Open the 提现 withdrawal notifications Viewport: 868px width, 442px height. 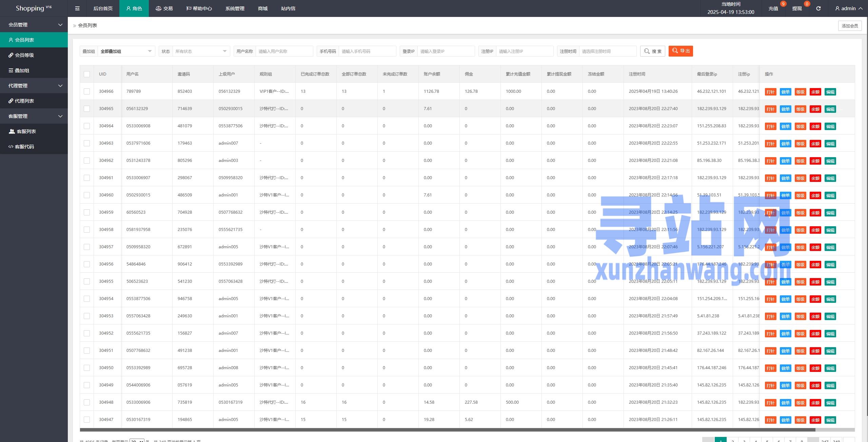[797, 8]
